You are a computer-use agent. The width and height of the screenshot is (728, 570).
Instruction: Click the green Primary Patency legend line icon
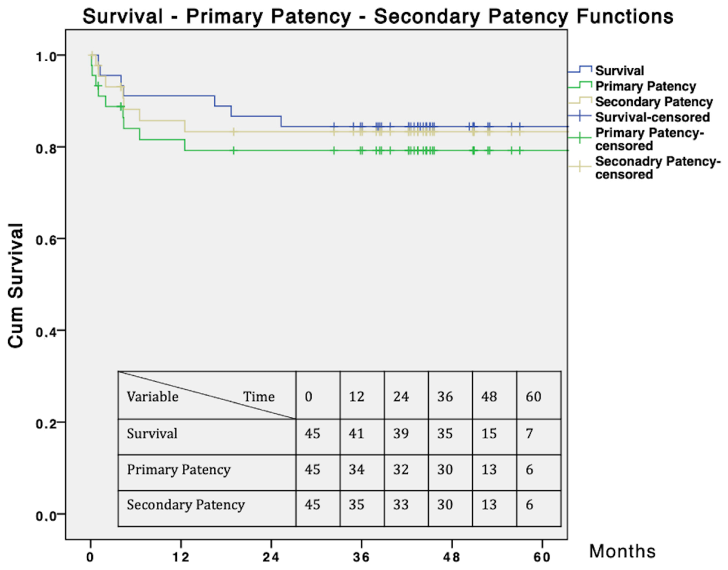[x=580, y=85]
